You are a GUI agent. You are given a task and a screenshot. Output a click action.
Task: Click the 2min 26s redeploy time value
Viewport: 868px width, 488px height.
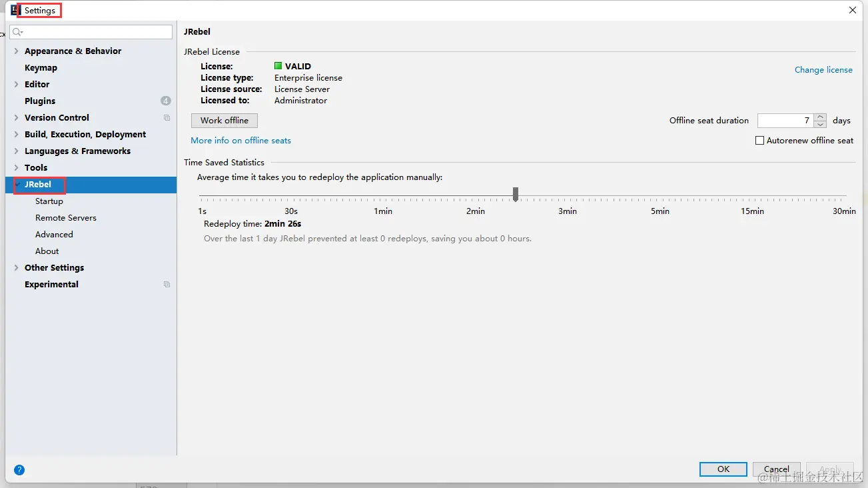(x=283, y=224)
